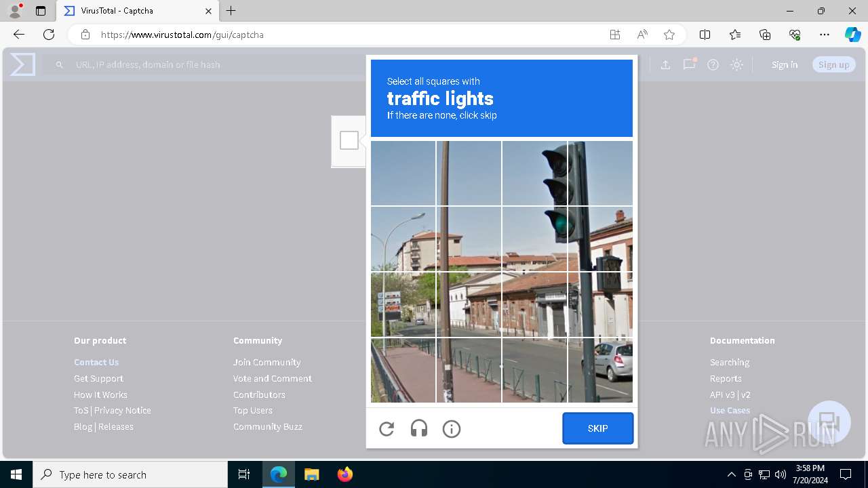
Task: Open the Reports documentation link
Action: tap(726, 378)
